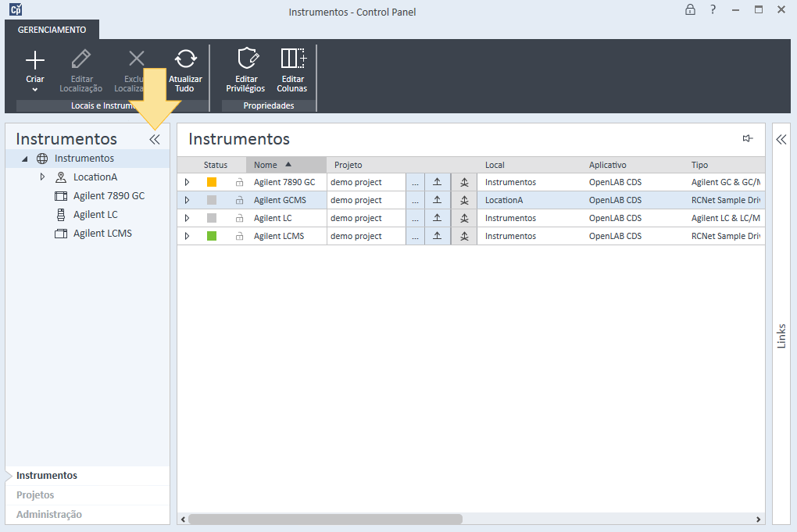Screen dimensions: 797x532
Task: Open help question mark icon
Action: coord(713,9)
